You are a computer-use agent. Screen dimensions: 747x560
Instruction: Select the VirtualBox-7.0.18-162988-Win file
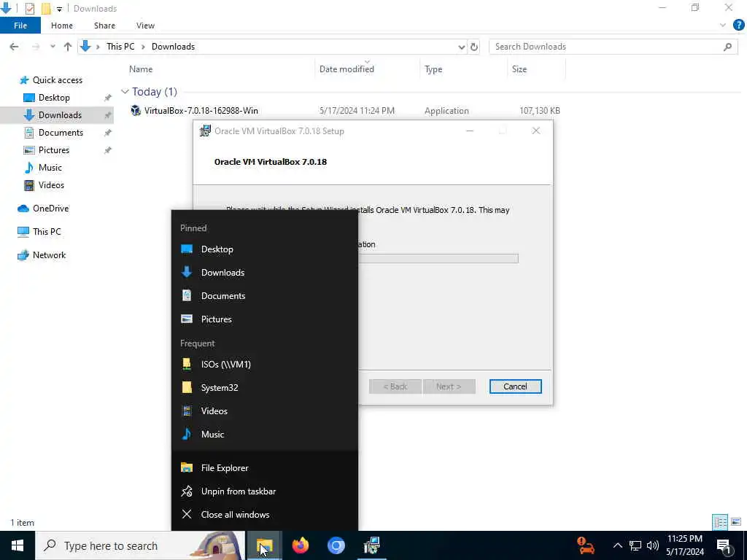201,111
